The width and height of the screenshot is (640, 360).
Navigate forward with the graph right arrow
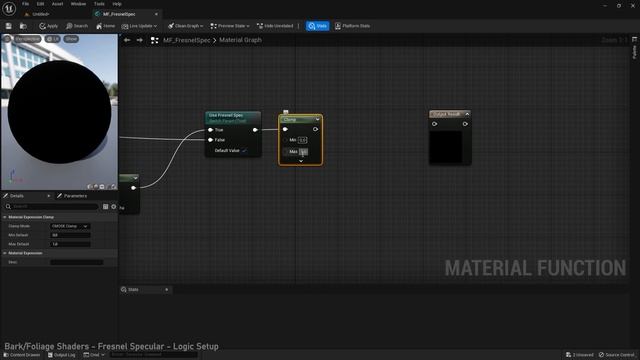point(140,40)
